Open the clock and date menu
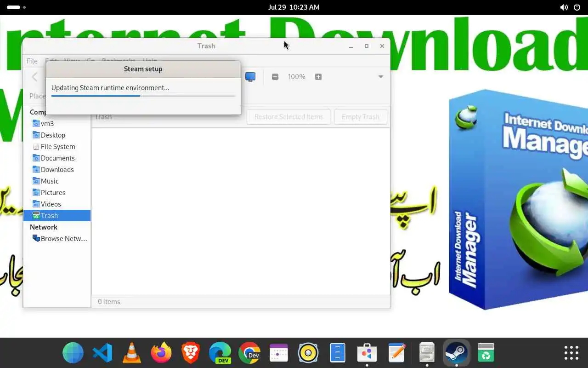 click(294, 7)
